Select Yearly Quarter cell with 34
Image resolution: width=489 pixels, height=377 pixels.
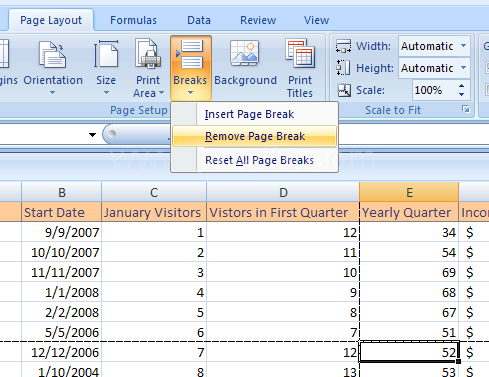click(x=409, y=232)
